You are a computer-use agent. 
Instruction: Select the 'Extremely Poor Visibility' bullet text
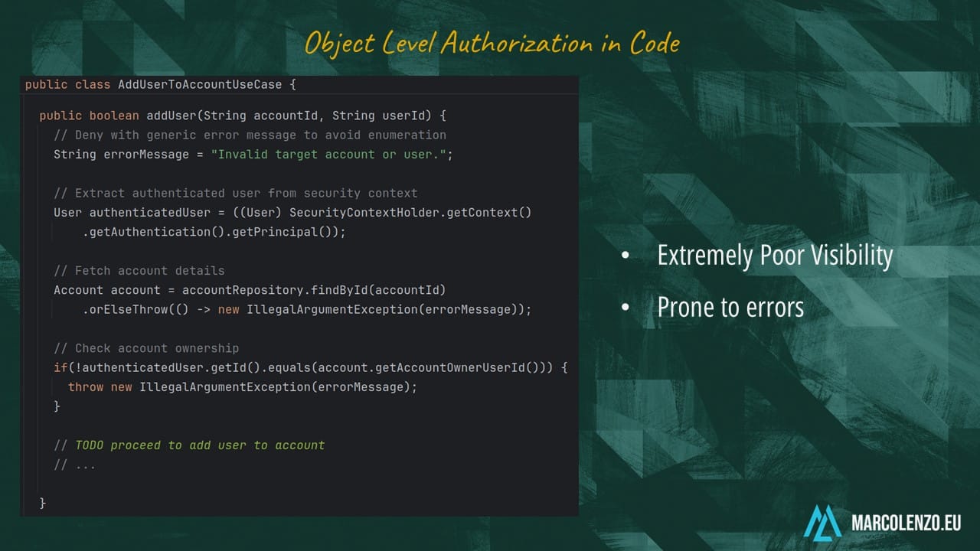click(775, 256)
